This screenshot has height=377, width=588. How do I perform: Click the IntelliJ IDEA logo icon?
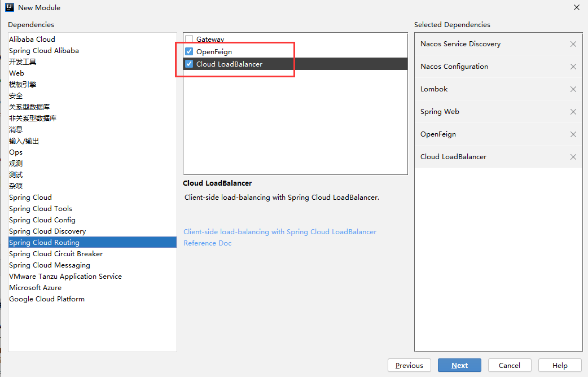click(x=10, y=7)
